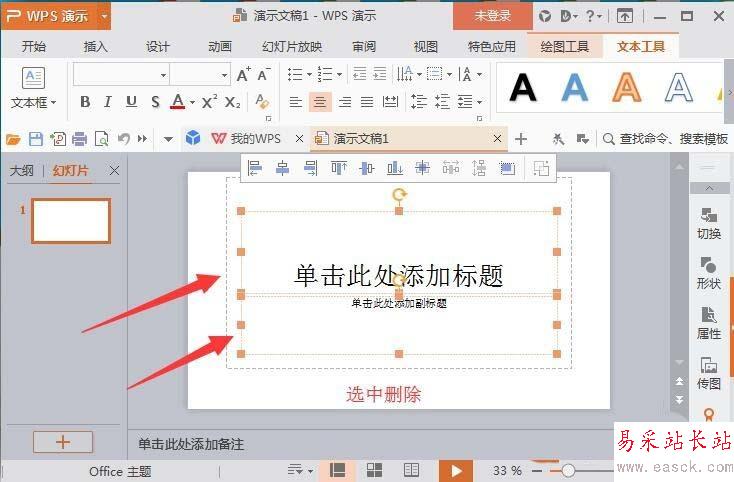Expand numbered list dropdown arrow

pyautogui.click(x=339, y=74)
